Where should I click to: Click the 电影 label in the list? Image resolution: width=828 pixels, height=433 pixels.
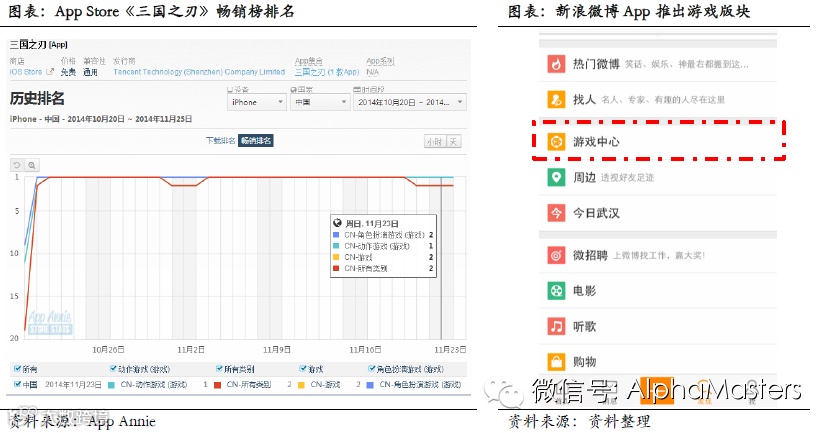(x=585, y=290)
